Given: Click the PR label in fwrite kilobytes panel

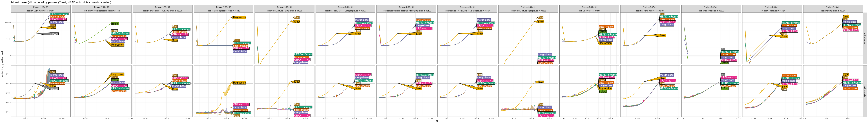Looking at the screenshot, I should coord(722,49).
